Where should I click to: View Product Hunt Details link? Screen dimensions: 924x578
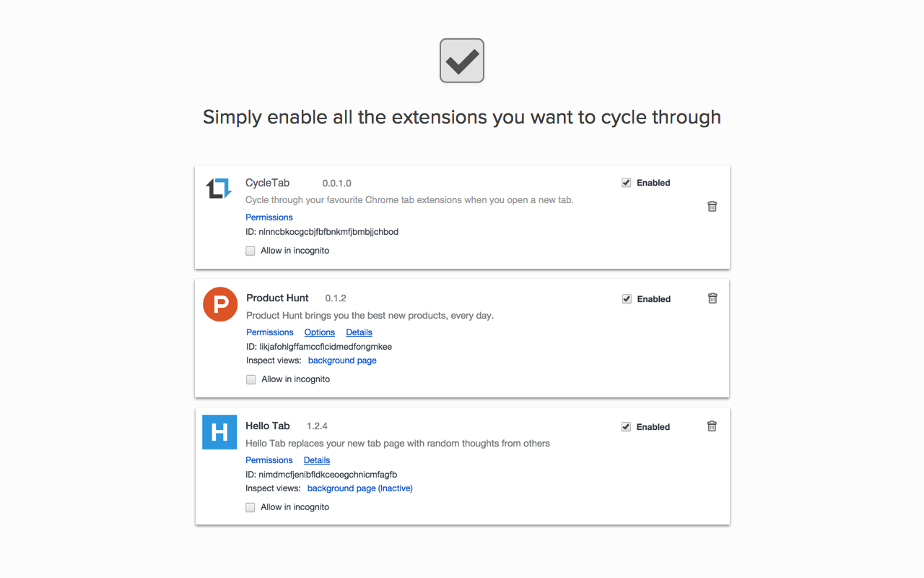click(x=359, y=332)
